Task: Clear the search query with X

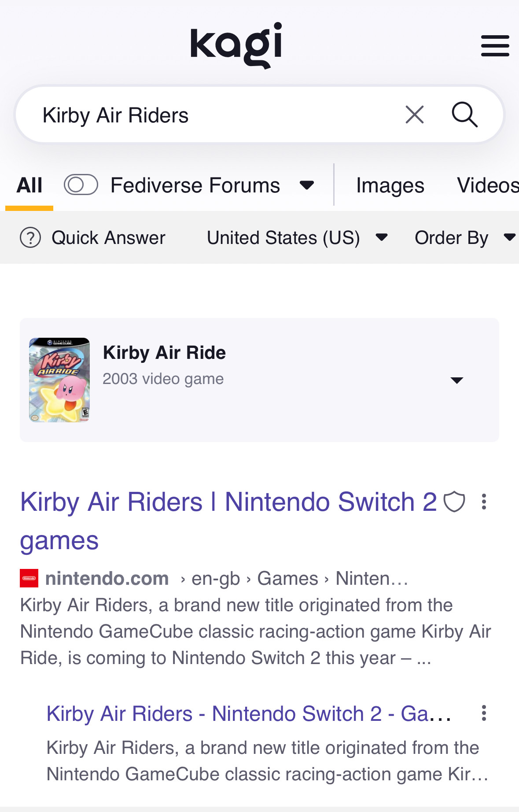Action: point(414,115)
